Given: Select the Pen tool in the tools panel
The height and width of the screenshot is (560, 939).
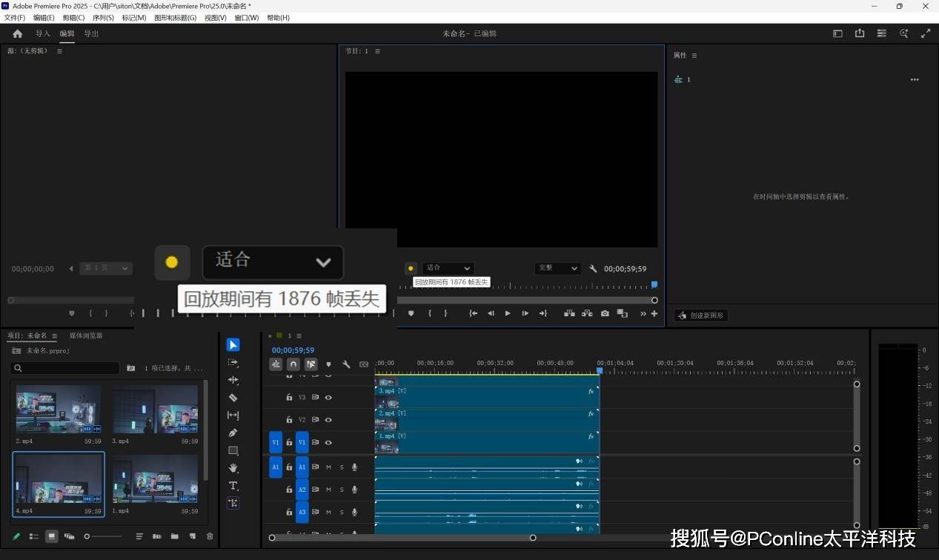Looking at the screenshot, I should [x=233, y=433].
